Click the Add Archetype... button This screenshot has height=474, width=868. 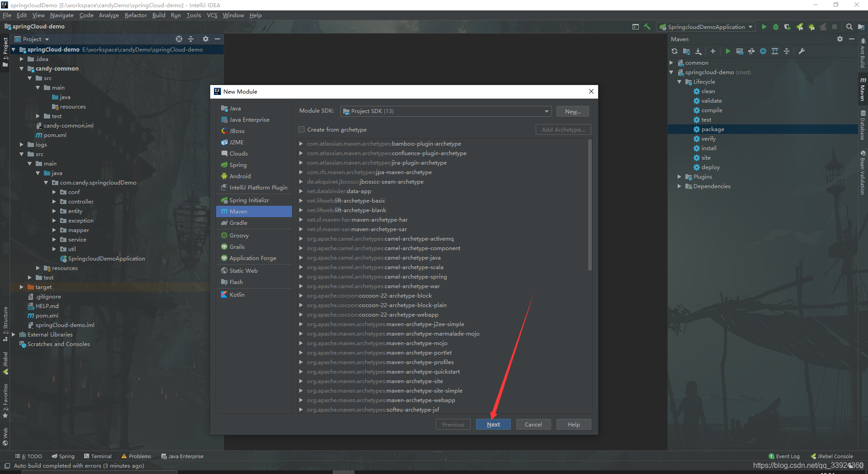(x=563, y=129)
